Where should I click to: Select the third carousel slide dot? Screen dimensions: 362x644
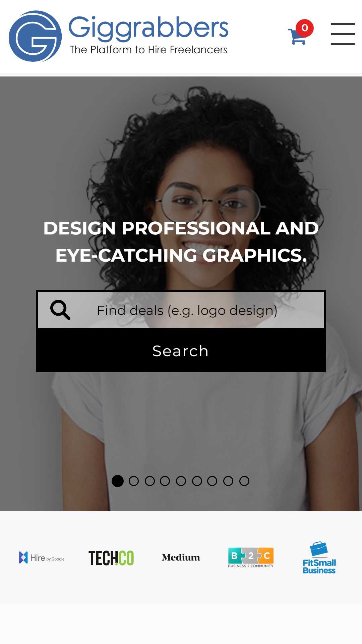tap(150, 481)
